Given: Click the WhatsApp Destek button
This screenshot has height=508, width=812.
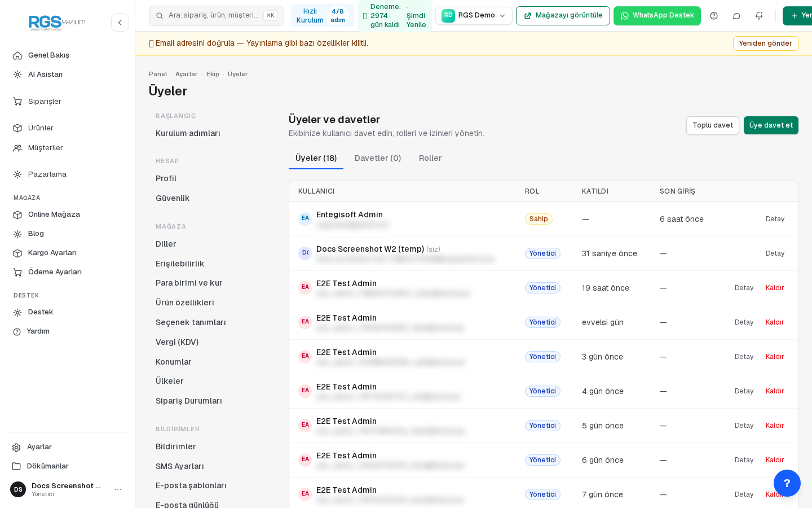Looking at the screenshot, I should [x=657, y=16].
